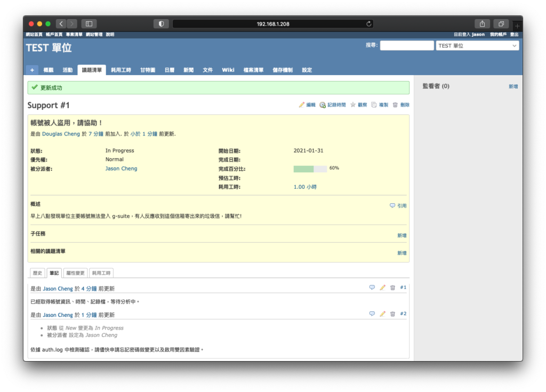Click the 專案清單 projects link
Screen dimensions: 546x392
74,35
